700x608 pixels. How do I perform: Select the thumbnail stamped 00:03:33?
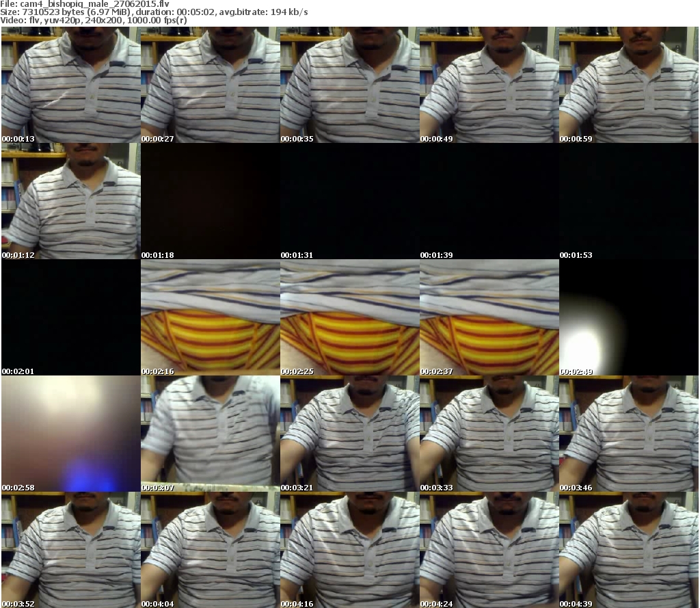489,434
